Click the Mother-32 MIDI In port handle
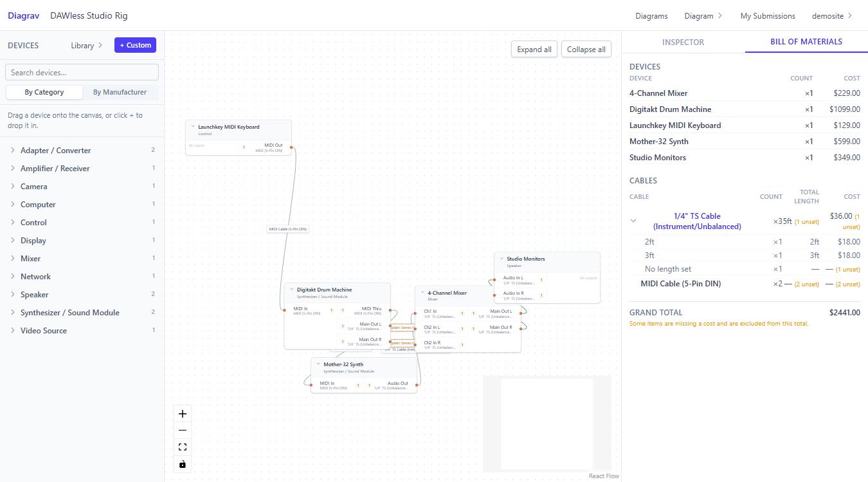Screen dimensions: 868x482 pyautogui.click(x=311, y=385)
